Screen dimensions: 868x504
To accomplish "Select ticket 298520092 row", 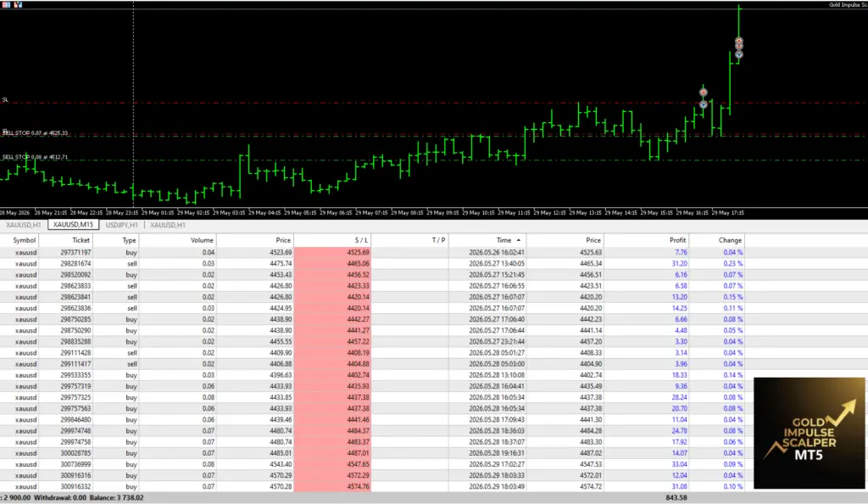I will (372, 275).
